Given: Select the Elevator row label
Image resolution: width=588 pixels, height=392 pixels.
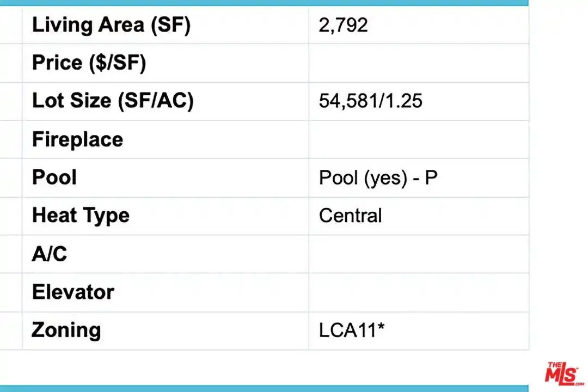Looking at the screenshot, I should point(73,292).
